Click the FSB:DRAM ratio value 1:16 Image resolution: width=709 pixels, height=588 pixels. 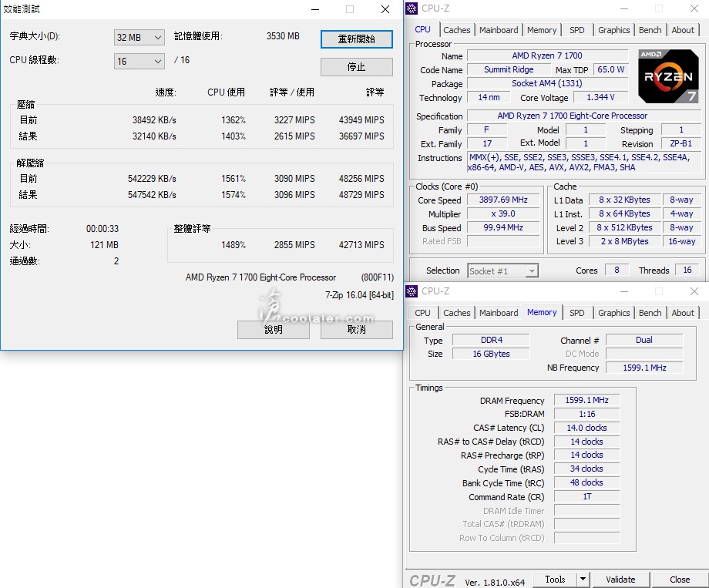click(587, 414)
